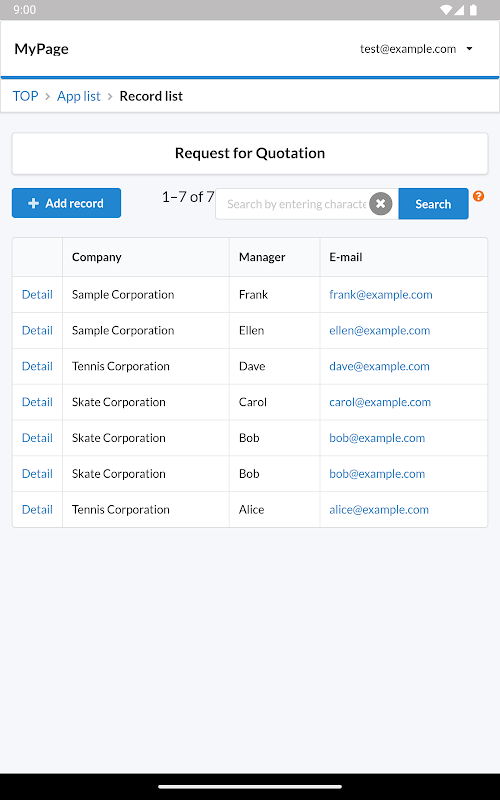Select Skate Corporation cell in Carol's row

click(x=146, y=402)
